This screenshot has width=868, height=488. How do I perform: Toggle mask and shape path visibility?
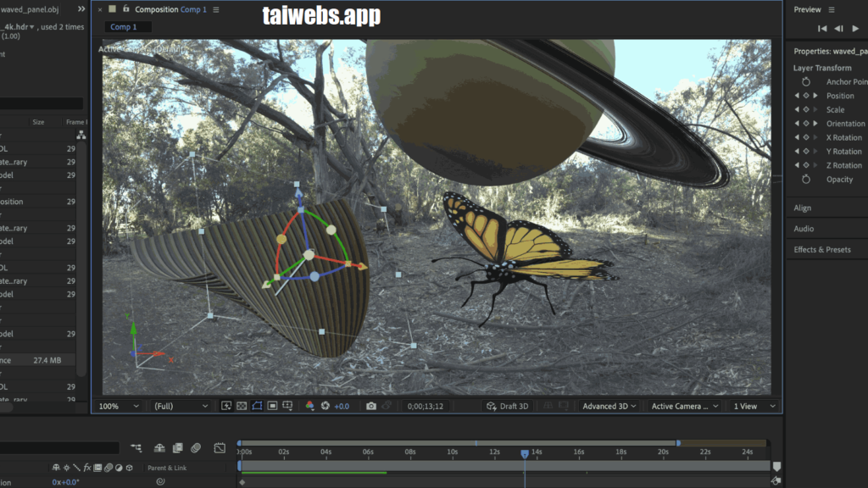coord(257,406)
